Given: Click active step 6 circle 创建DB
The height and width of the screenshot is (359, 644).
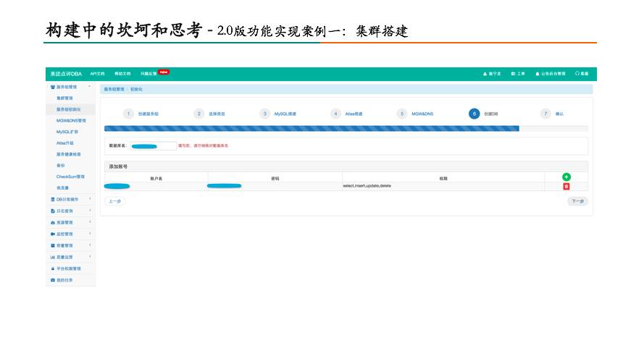Looking at the screenshot, I should [474, 114].
